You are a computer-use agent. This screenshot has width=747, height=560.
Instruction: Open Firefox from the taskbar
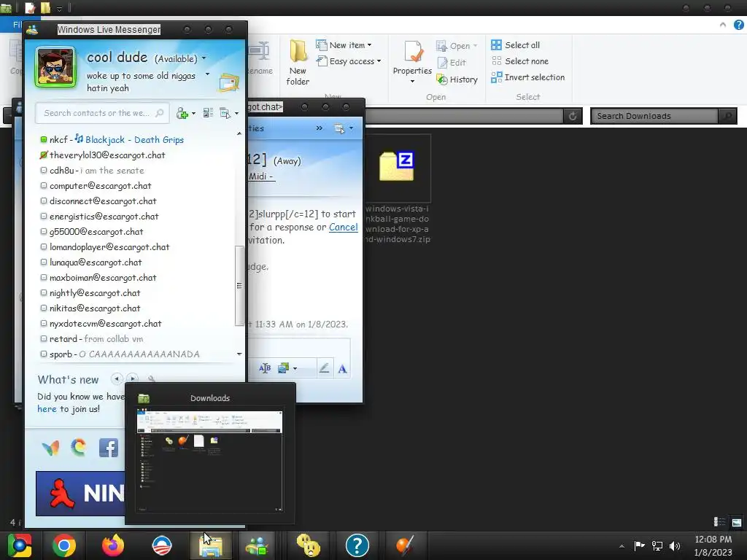click(x=113, y=545)
